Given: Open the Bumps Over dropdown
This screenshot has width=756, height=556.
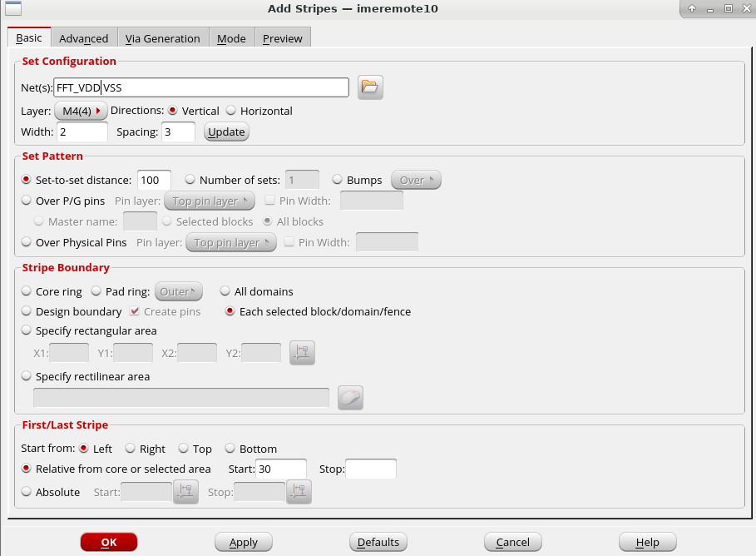Looking at the screenshot, I should pos(416,180).
